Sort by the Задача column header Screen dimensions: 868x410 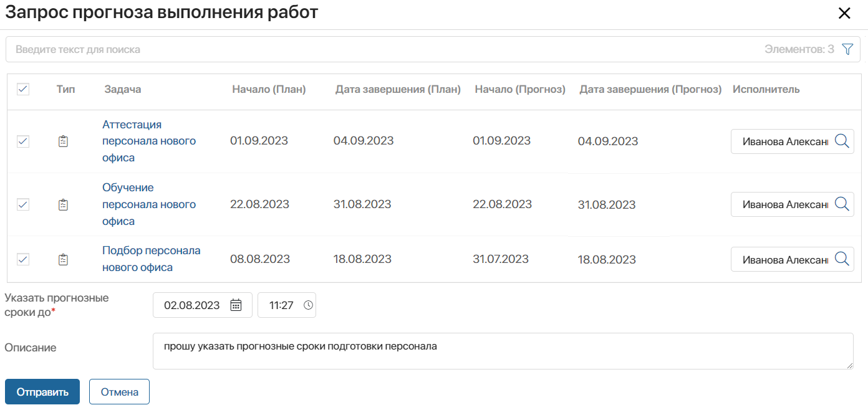[x=123, y=89]
